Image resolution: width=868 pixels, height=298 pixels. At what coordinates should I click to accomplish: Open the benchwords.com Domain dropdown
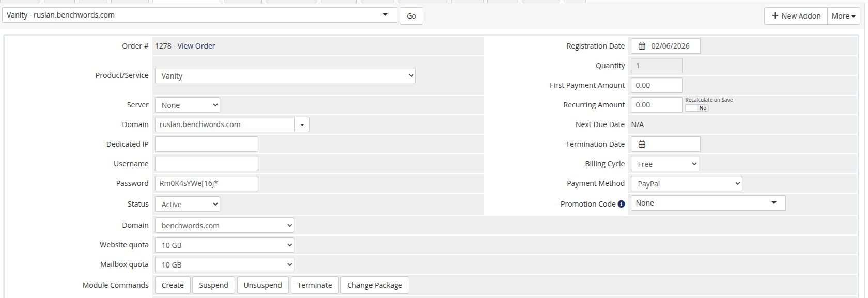pos(225,225)
